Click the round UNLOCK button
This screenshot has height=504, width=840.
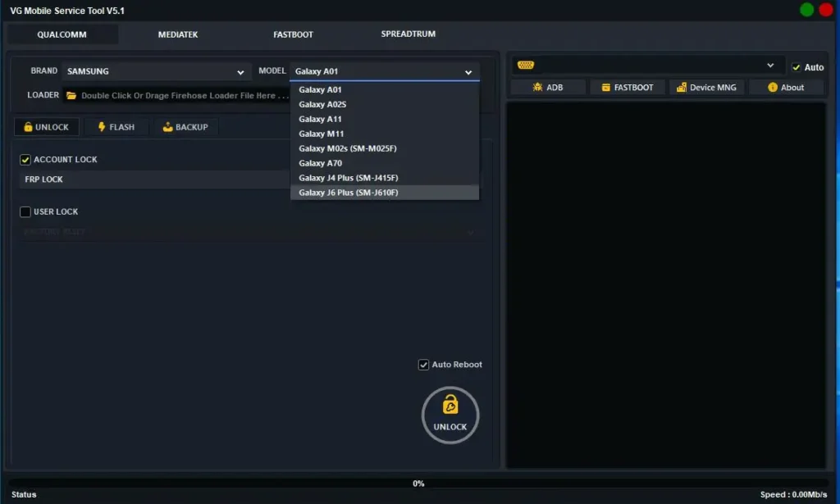coord(450,415)
